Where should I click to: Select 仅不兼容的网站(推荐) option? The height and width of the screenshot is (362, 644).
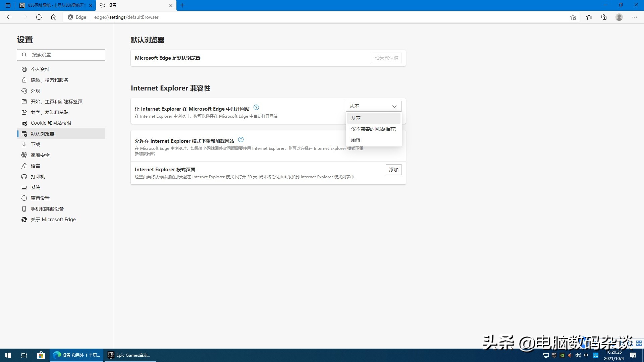tap(373, 129)
